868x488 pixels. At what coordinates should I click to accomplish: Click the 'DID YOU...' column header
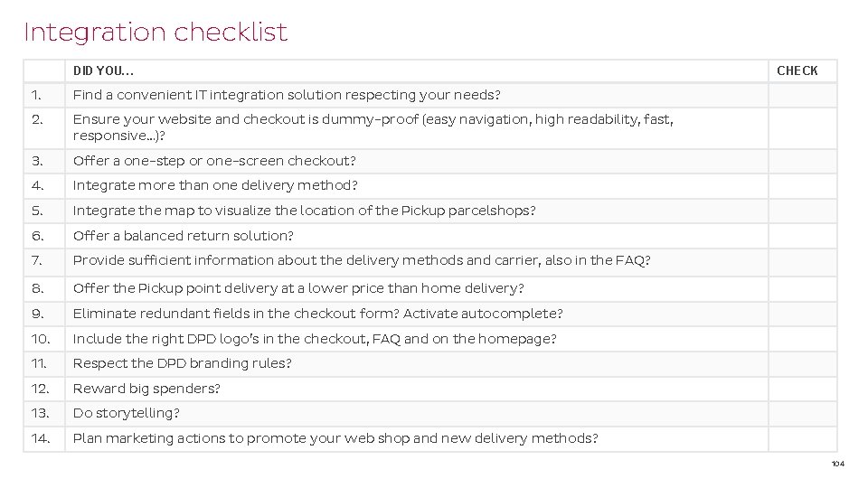[x=104, y=70]
